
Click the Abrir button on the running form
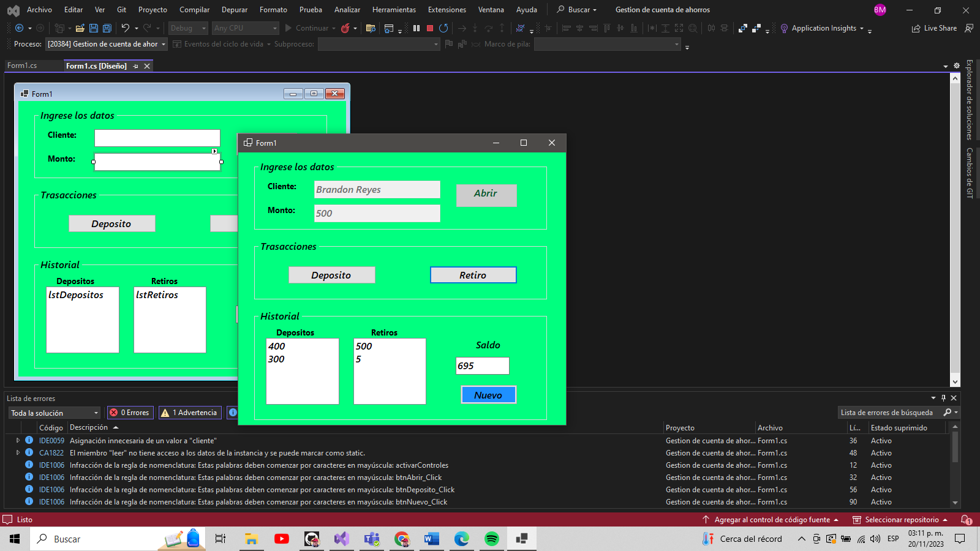pos(486,195)
